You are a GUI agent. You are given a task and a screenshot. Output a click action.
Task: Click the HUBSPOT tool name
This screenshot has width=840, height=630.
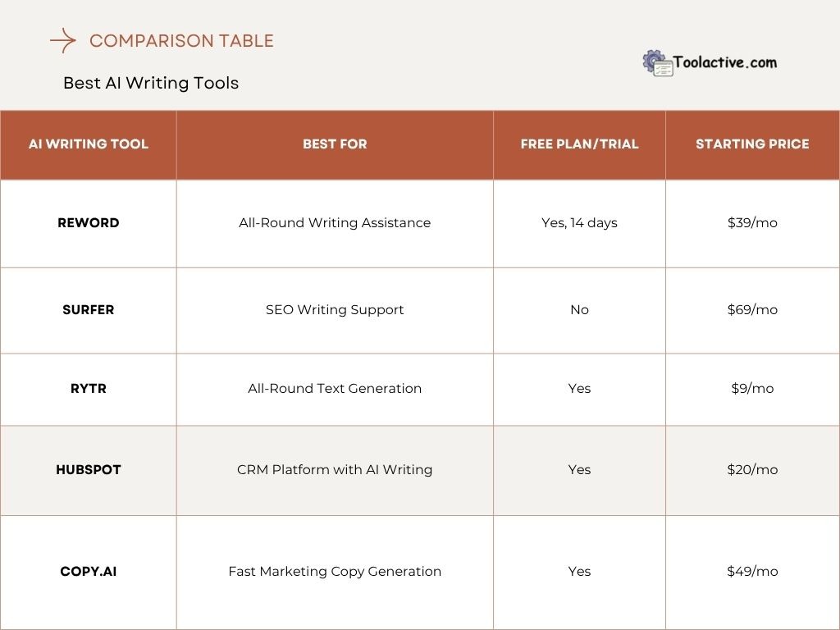click(89, 470)
